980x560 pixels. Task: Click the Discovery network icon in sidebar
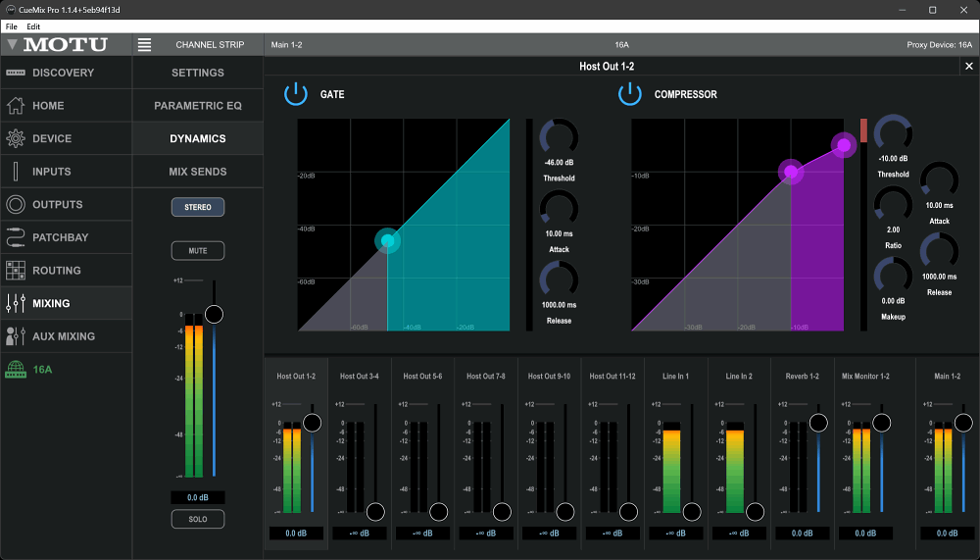point(16,73)
